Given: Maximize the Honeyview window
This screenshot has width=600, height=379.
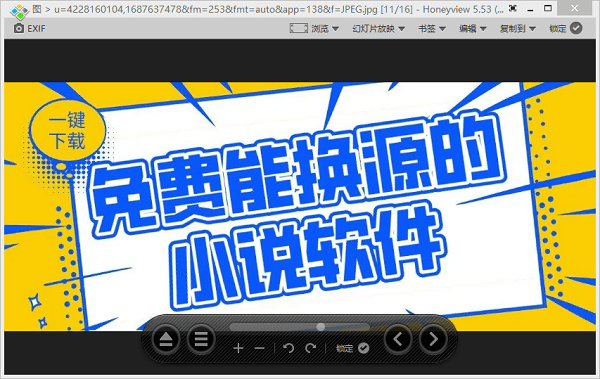Looking at the screenshot, I should coord(548,8).
